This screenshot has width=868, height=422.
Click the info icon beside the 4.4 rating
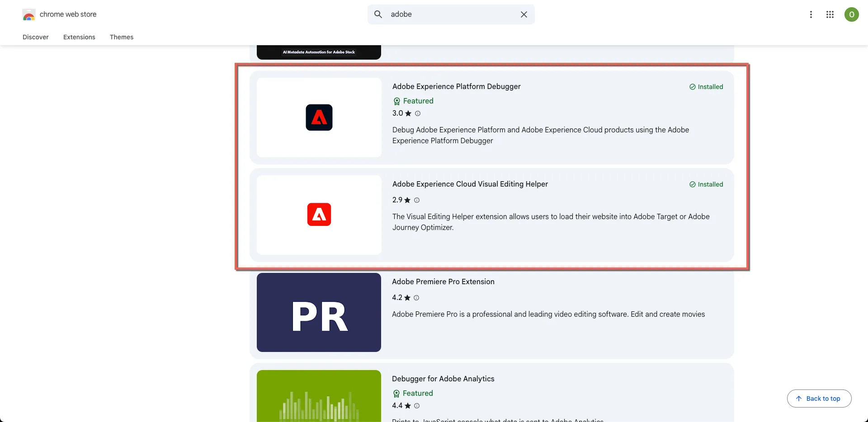417,406
